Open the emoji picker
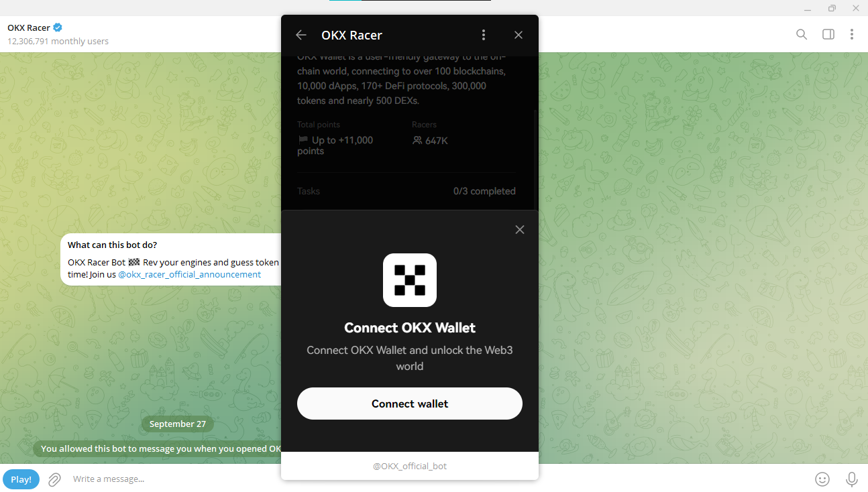 pos(822,479)
